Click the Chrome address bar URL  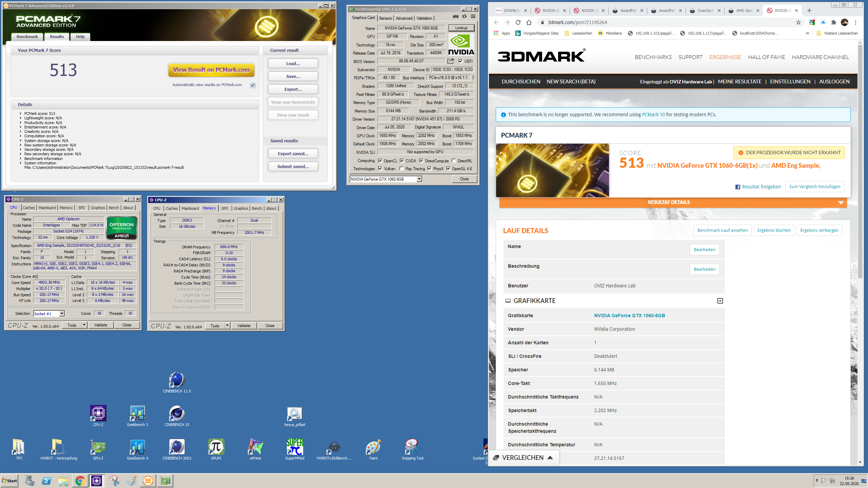[x=577, y=22]
